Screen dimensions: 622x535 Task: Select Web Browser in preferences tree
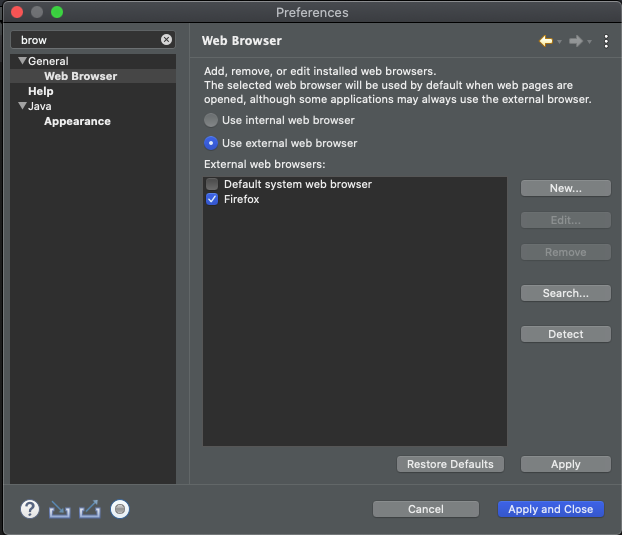pyautogui.click(x=81, y=76)
